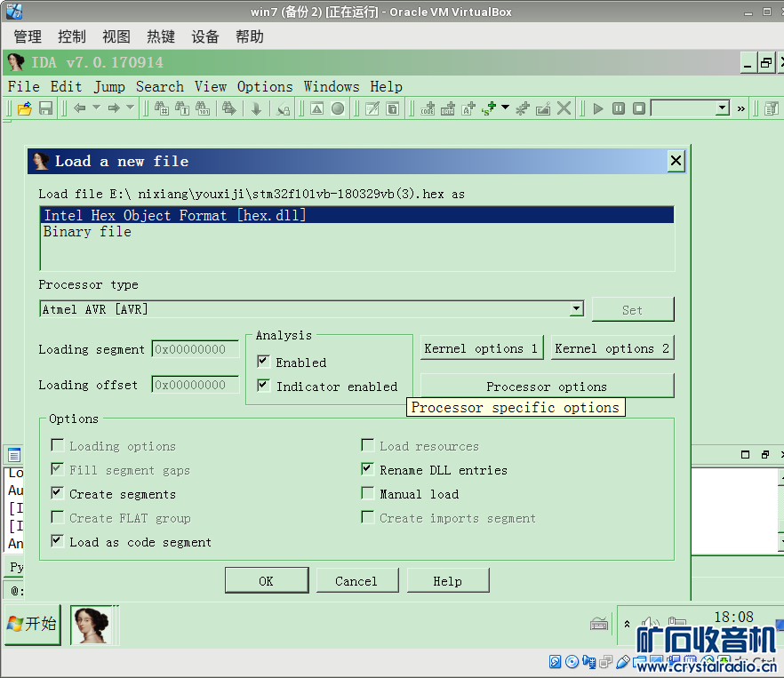
Task: Open the Edit menu in IDA
Action: [66, 86]
